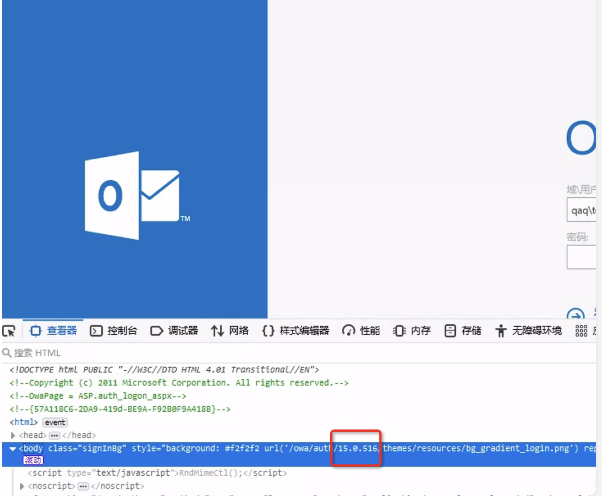This screenshot has width=602, height=496.
Task: Switch to the 内存 memory tab
Action: point(412,331)
